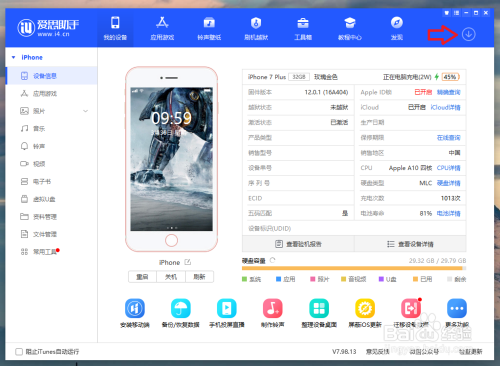The width and height of the screenshot is (500, 366).
Task: Click the skin (shirt) icon in title bar
Action: coord(447,13)
